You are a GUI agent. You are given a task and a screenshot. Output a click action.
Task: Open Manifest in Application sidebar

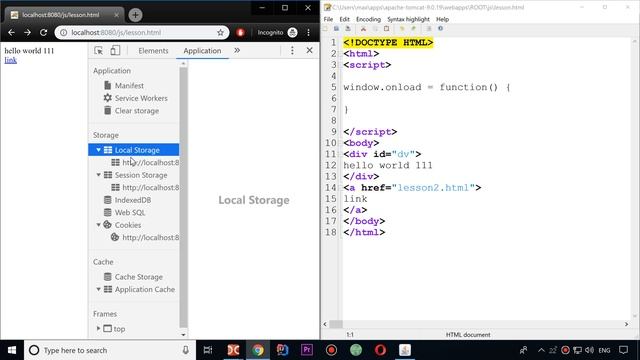(129, 85)
